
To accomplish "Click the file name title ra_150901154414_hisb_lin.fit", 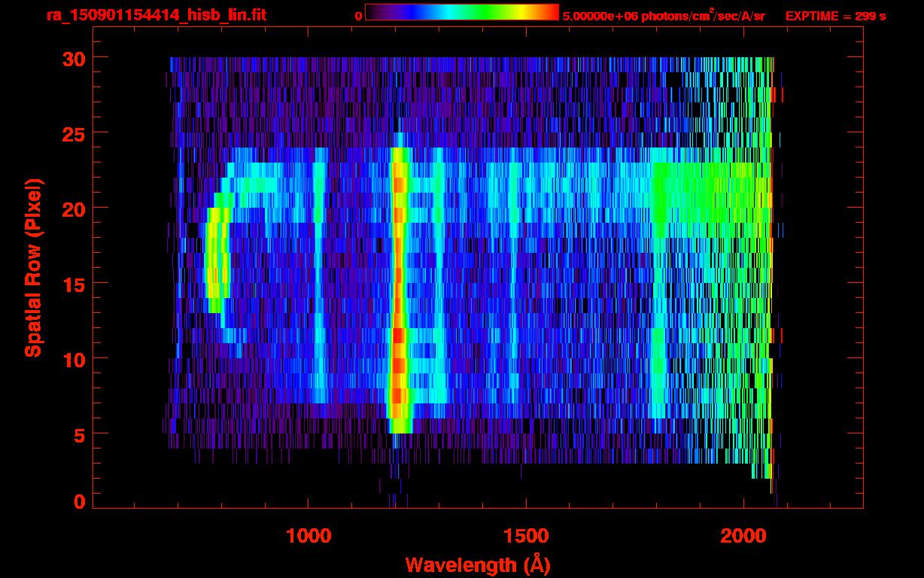I will click(156, 15).
